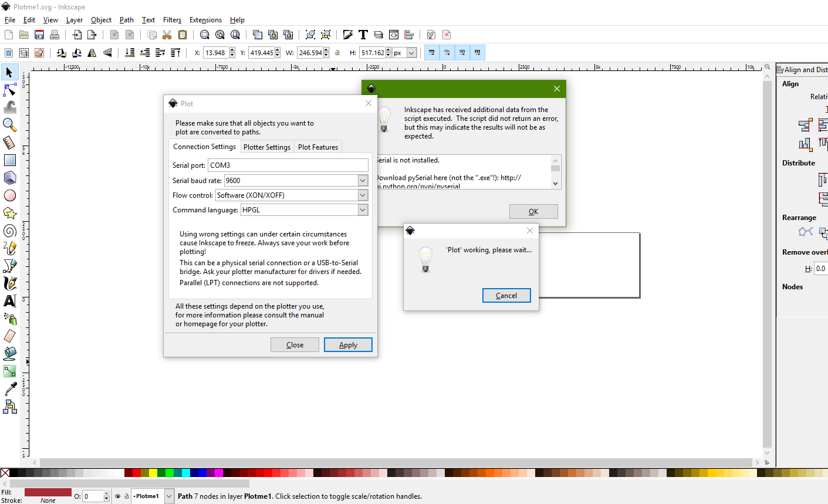Click the Serial port input field
The width and height of the screenshot is (828, 504).
(x=288, y=165)
